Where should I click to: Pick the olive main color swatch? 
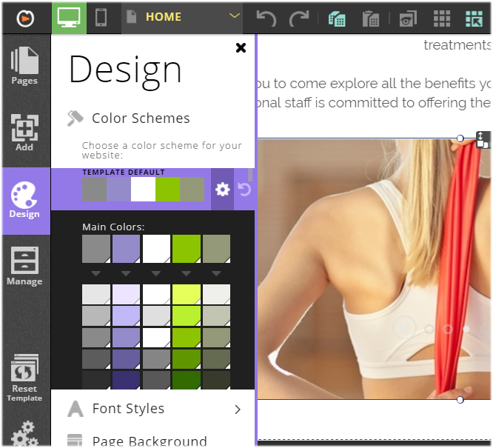pyautogui.click(x=216, y=249)
